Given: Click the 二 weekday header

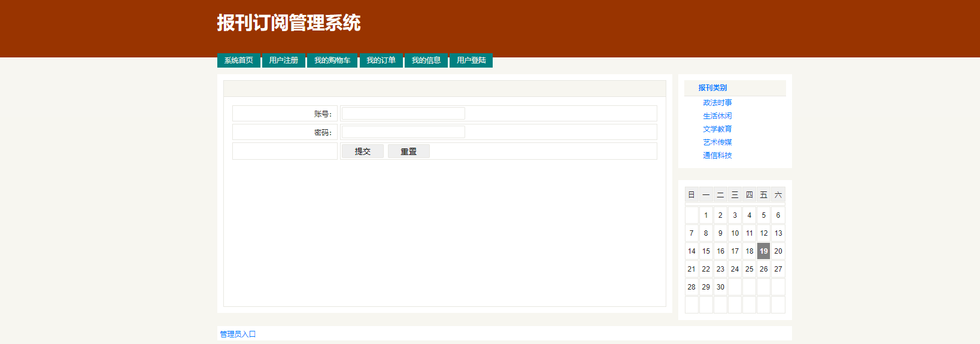Looking at the screenshot, I should [x=720, y=195].
